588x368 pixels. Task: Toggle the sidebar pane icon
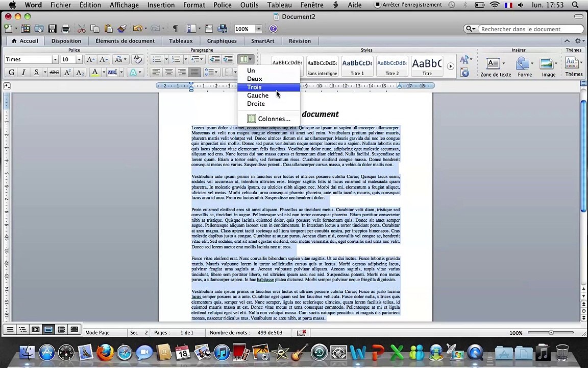pyautogui.click(x=191, y=29)
